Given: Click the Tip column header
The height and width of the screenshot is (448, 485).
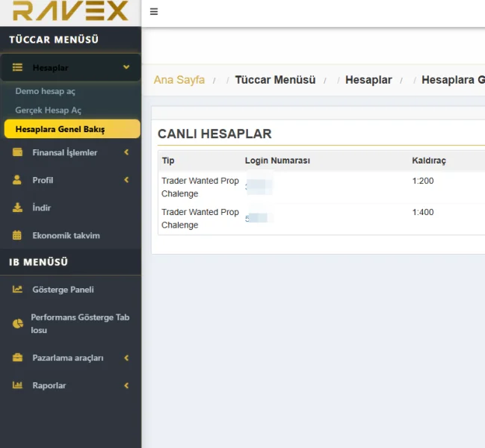Looking at the screenshot, I should (x=168, y=161).
